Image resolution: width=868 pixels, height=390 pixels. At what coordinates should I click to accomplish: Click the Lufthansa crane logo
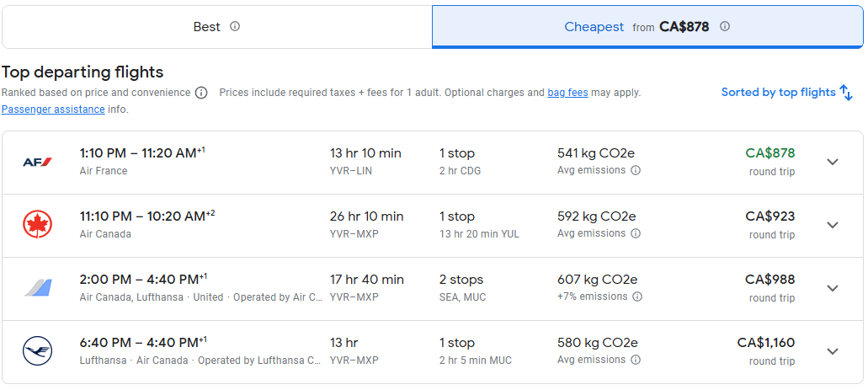click(37, 351)
